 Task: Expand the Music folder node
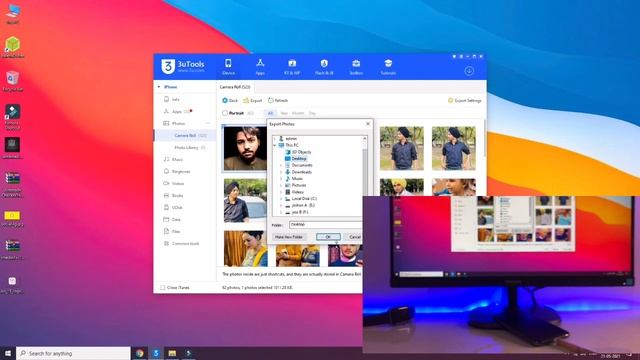[x=281, y=179]
